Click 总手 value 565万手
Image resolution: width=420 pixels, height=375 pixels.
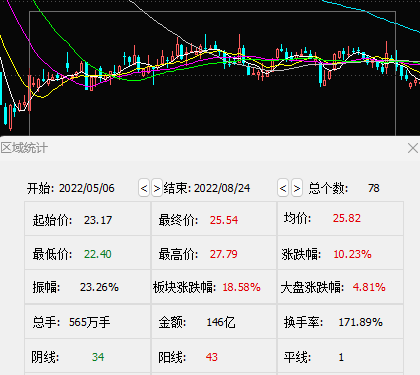(90, 322)
